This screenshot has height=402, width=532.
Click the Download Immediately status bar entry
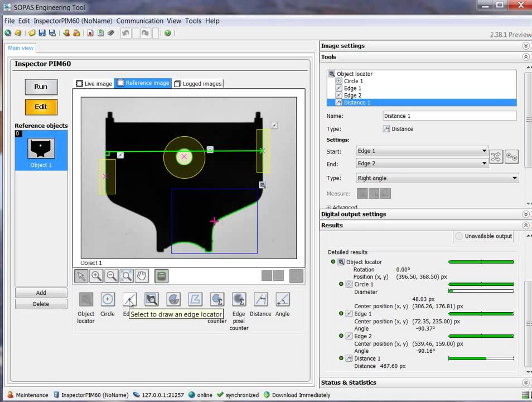[297, 395]
